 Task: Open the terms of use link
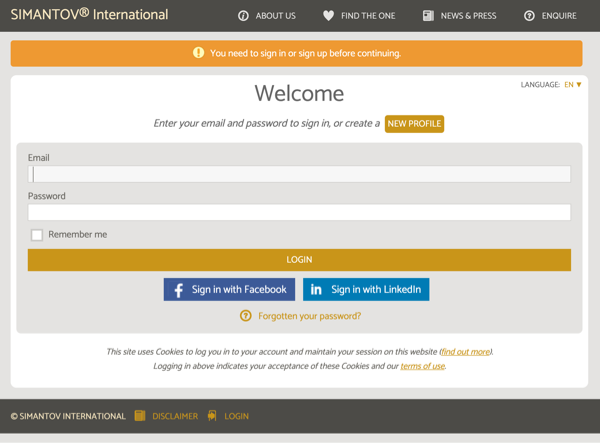tap(422, 366)
